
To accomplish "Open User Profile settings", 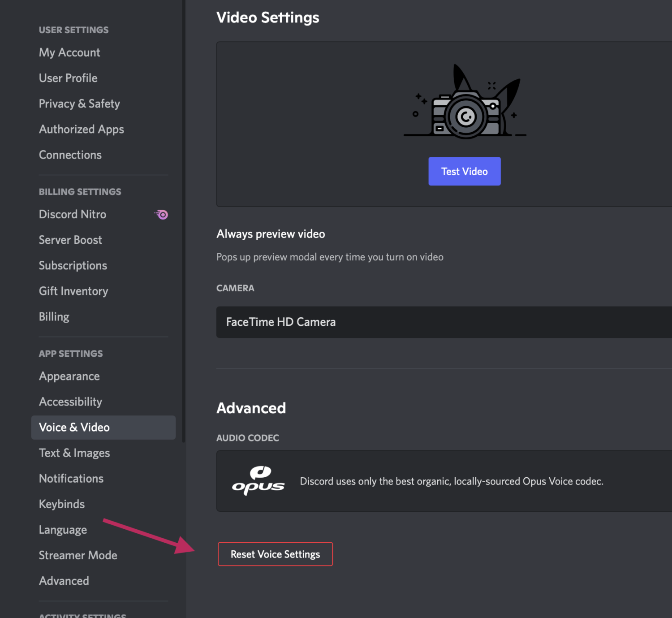I will click(x=68, y=78).
